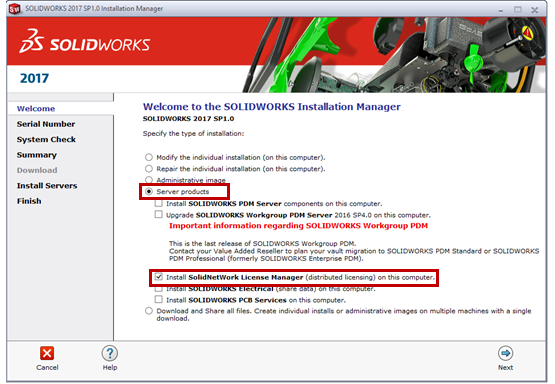This screenshot has height=384, width=555.
Task: Open Important information regarding Workgroup PDM link
Action: point(298,226)
